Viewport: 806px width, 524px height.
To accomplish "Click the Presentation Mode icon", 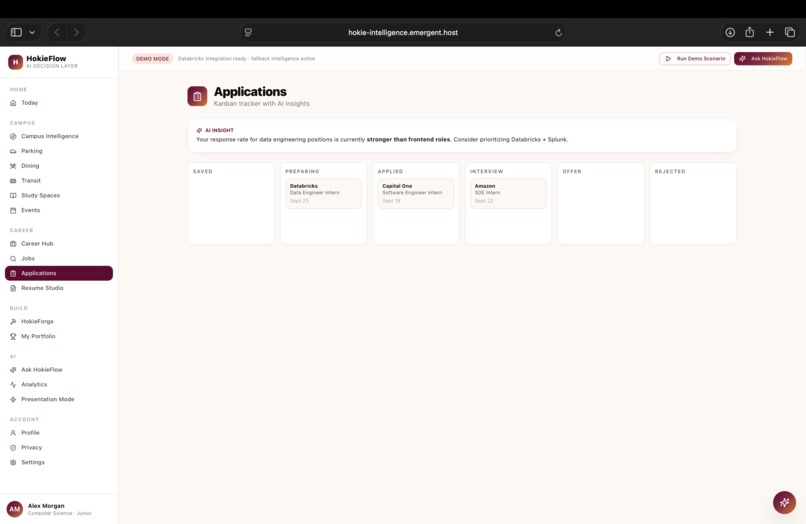I will (13, 400).
